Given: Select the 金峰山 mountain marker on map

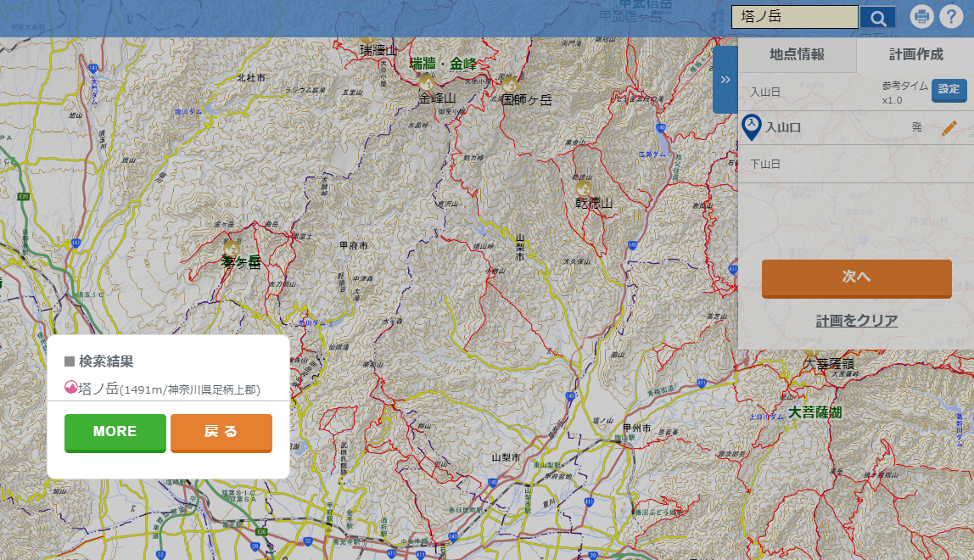Looking at the screenshot, I should [426, 83].
